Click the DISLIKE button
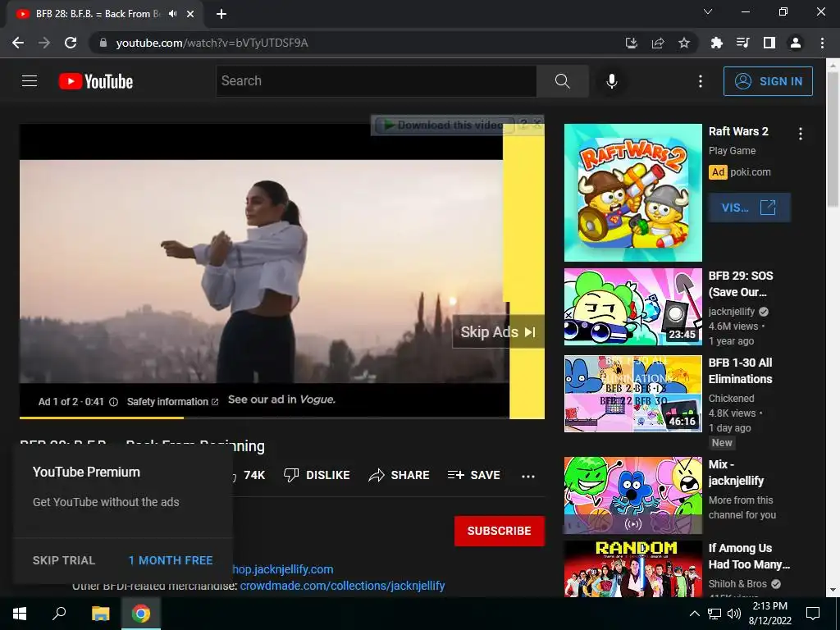The width and height of the screenshot is (840, 630). 317,475
